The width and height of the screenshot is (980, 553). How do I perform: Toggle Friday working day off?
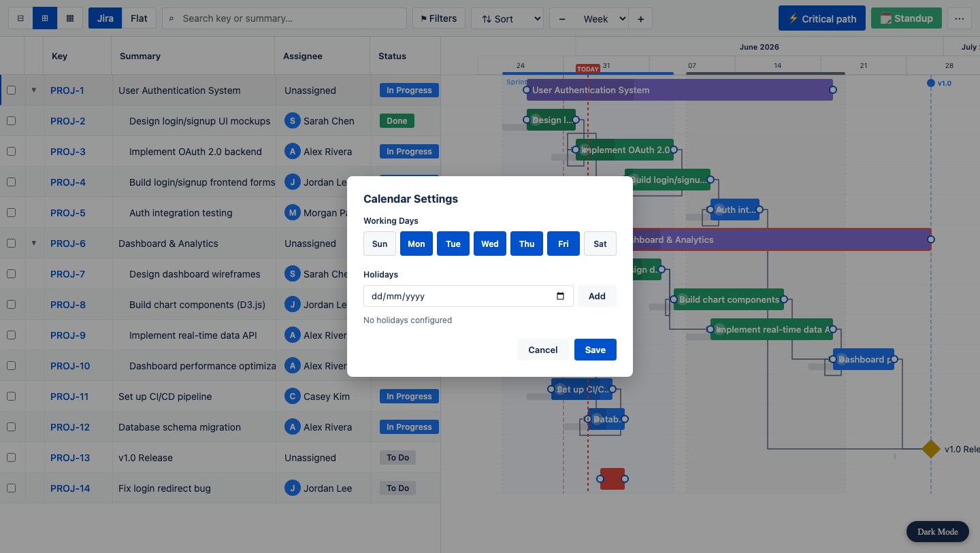point(563,244)
